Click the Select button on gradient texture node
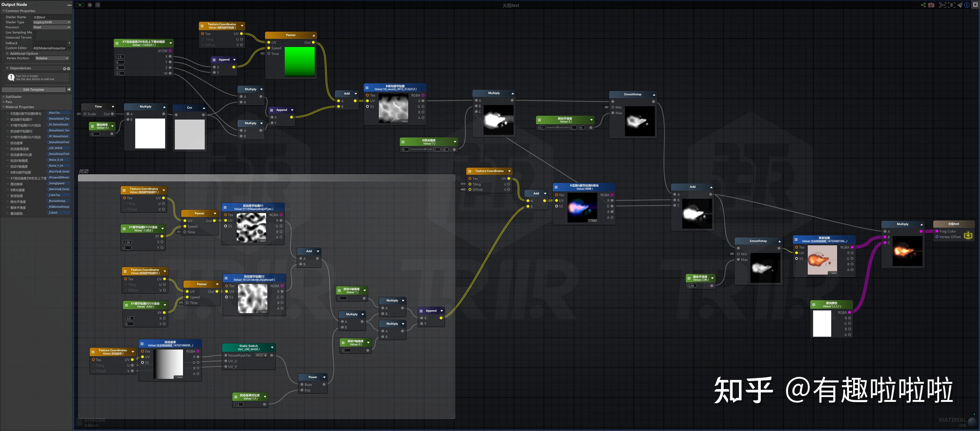 pyautogui.click(x=834, y=273)
